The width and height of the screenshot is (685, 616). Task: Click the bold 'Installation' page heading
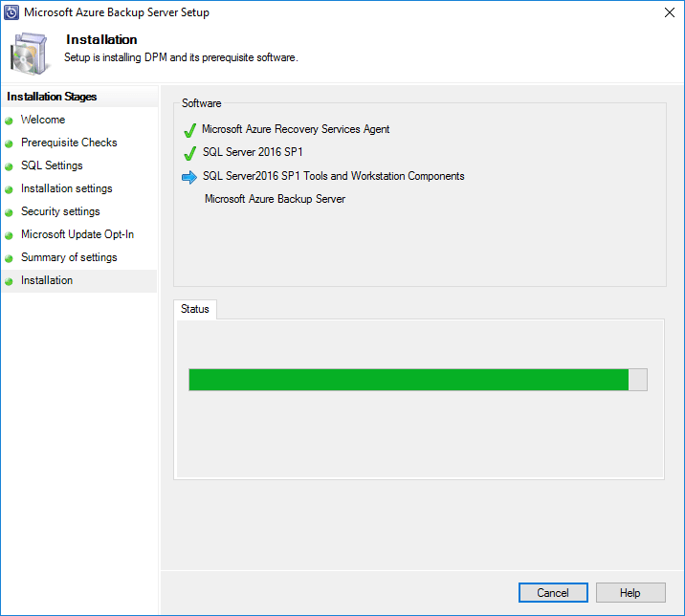(x=101, y=40)
